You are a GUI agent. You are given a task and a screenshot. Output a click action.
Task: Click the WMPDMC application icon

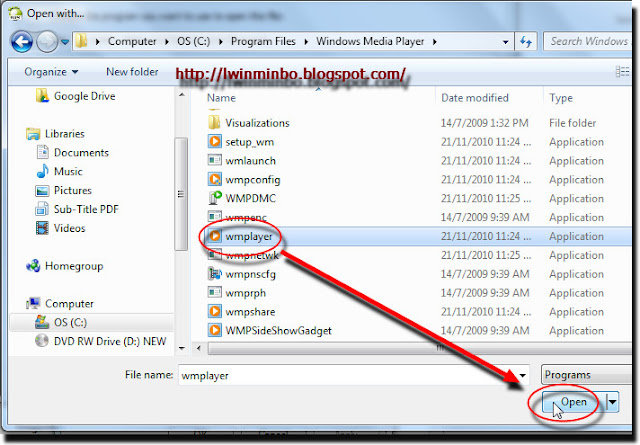[x=215, y=198]
